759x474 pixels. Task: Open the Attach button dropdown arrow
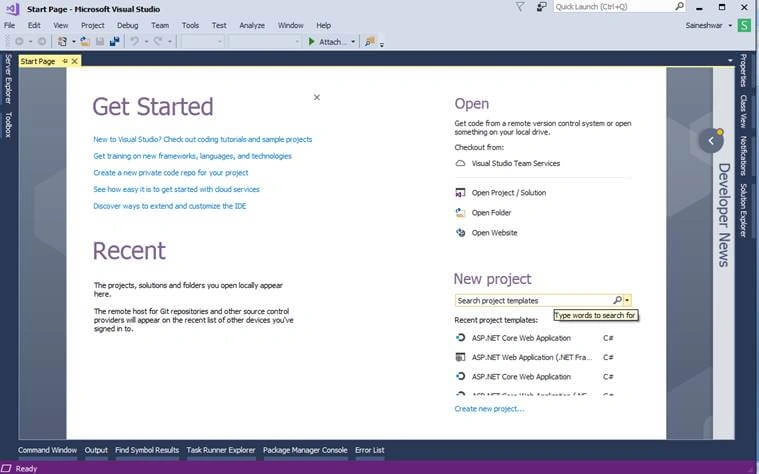pyautogui.click(x=353, y=42)
